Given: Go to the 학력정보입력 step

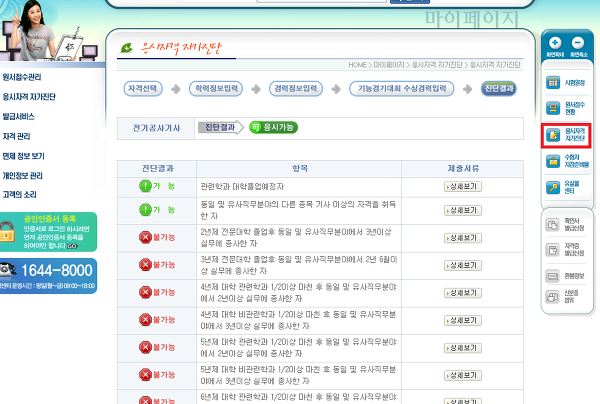Looking at the screenshot, I should click(216, 88).
